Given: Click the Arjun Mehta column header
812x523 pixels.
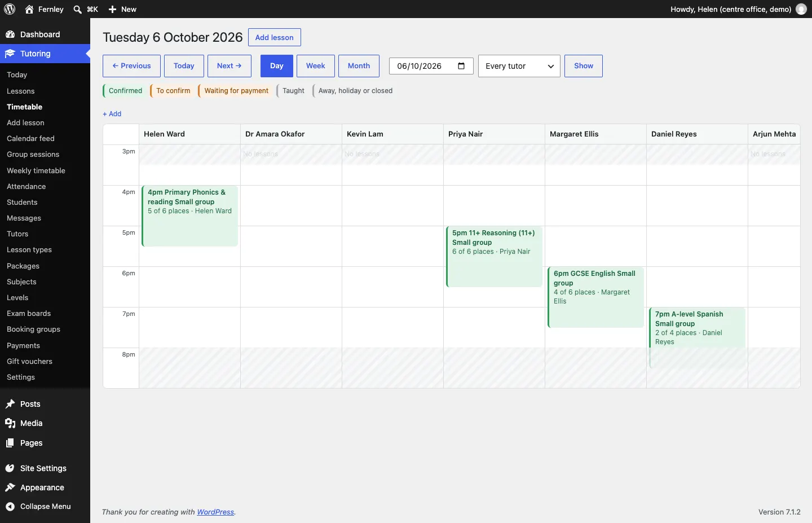Looking at the screenshot, I should (774, 134).
